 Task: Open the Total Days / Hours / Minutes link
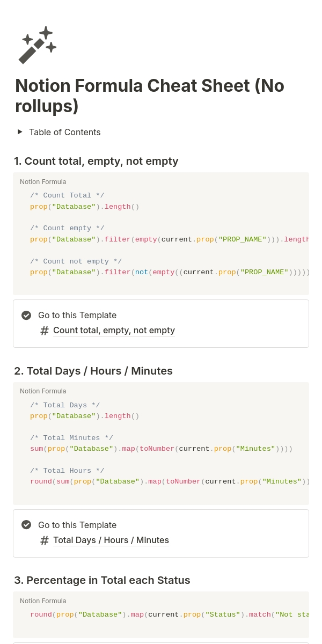pos(111,540)
